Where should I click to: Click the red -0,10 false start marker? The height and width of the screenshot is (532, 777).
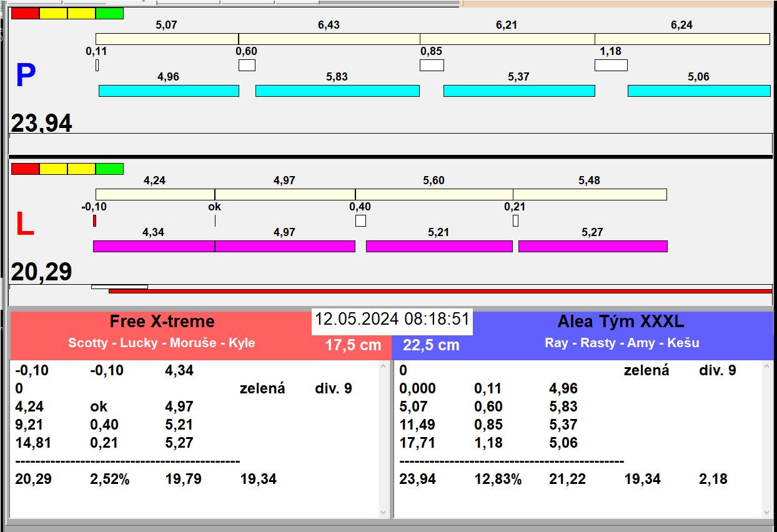[x=94, y=220]
